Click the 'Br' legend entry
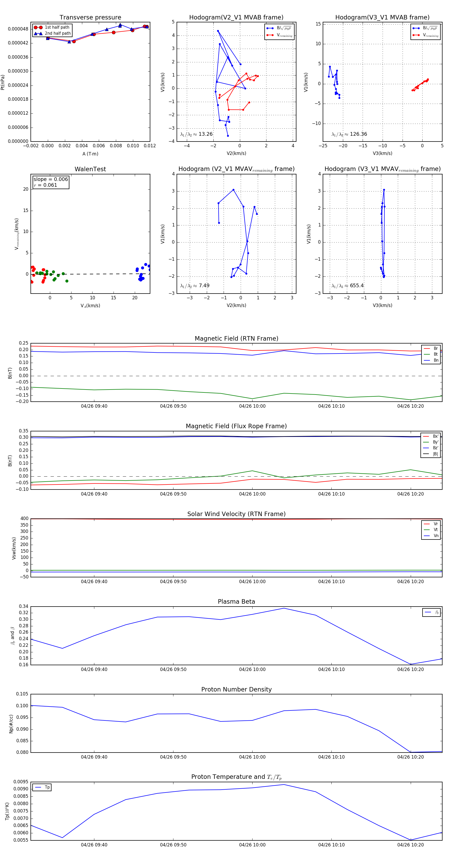 click(x=431, y=349)
